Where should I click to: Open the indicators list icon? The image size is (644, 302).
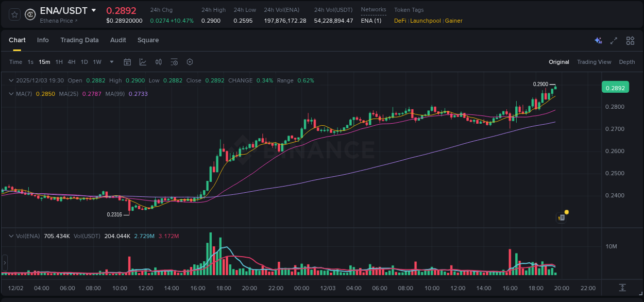[174, 62]
